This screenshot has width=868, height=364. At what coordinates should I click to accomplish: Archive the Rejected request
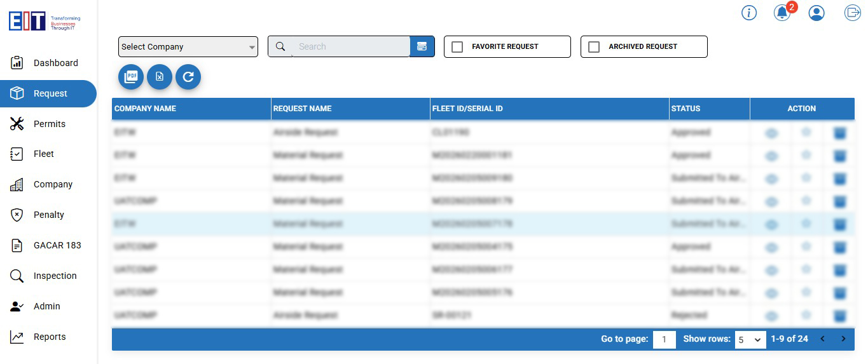coord(839,316)
